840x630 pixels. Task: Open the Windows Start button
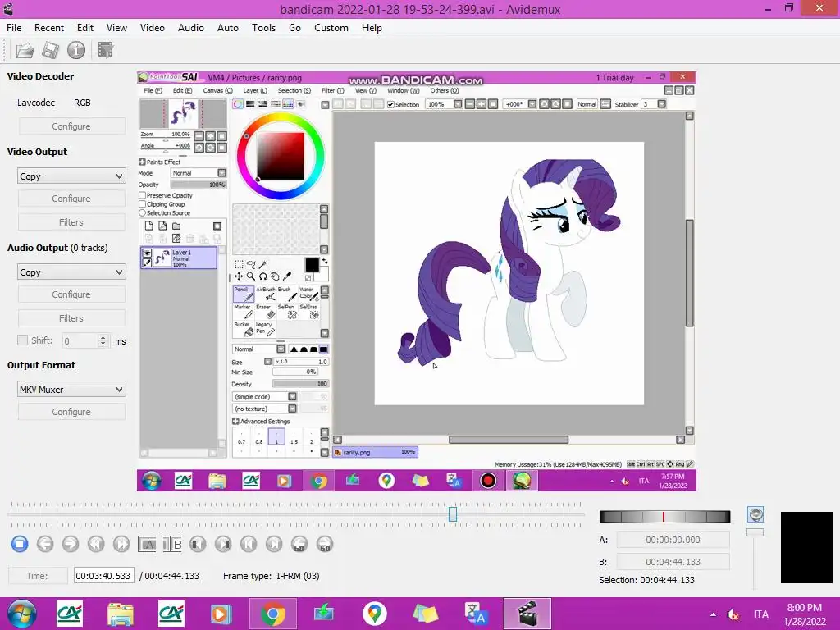22,614
